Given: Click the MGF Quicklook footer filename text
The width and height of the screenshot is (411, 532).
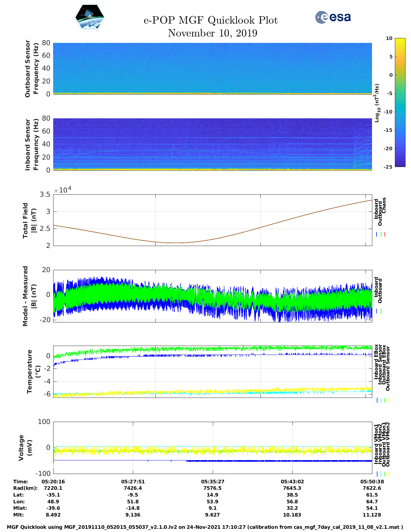Looking at the screenshot, I should click(205, 527).
